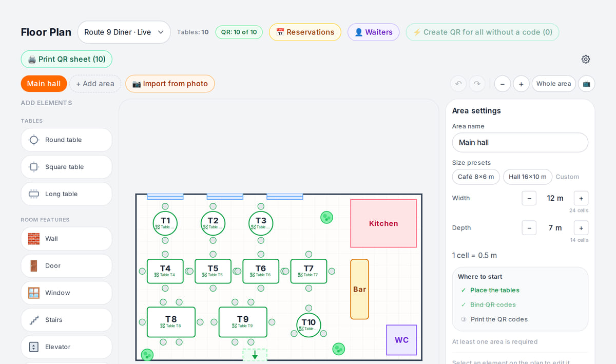
Task: Switch to the Main hall tab
Action: (44, 84)
